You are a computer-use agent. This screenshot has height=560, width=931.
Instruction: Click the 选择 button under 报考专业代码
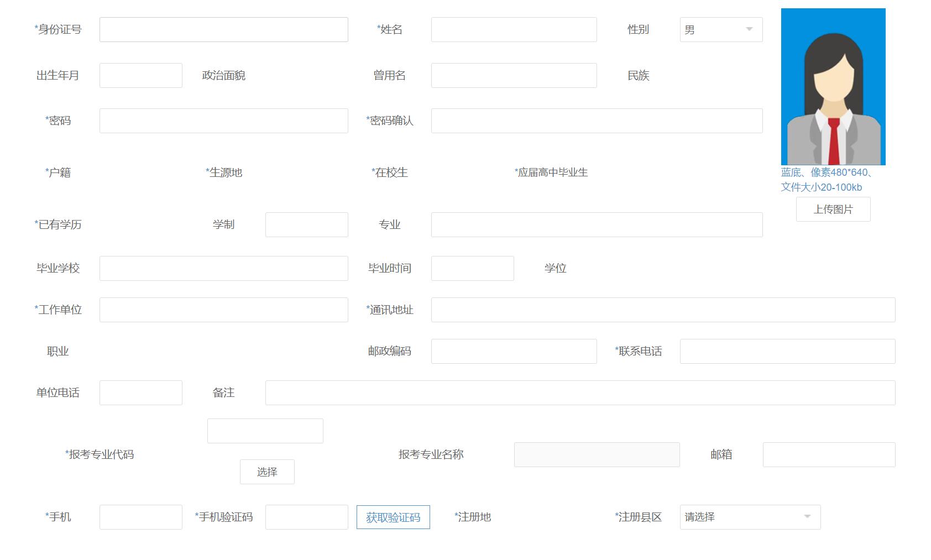click(267, 472)
